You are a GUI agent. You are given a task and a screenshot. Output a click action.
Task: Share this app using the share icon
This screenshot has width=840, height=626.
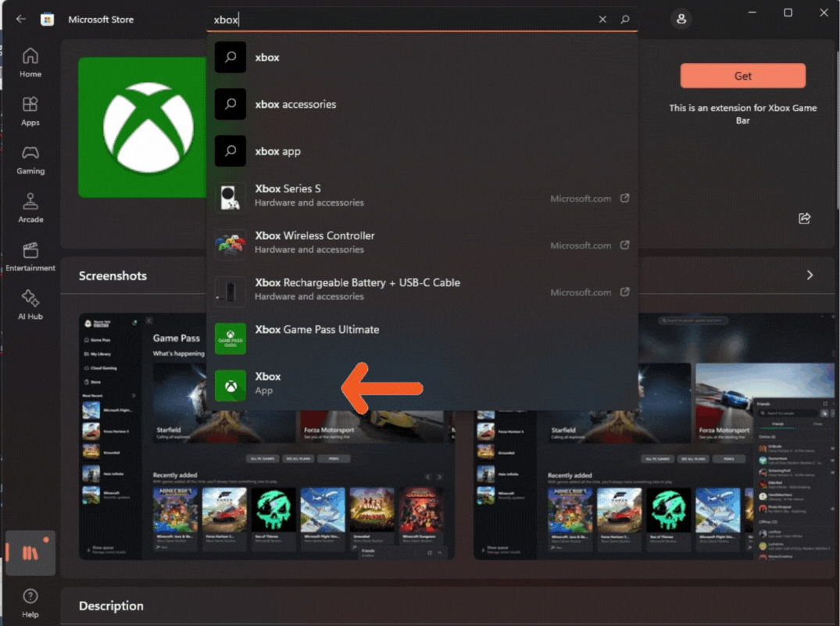(x=805, y=219)
